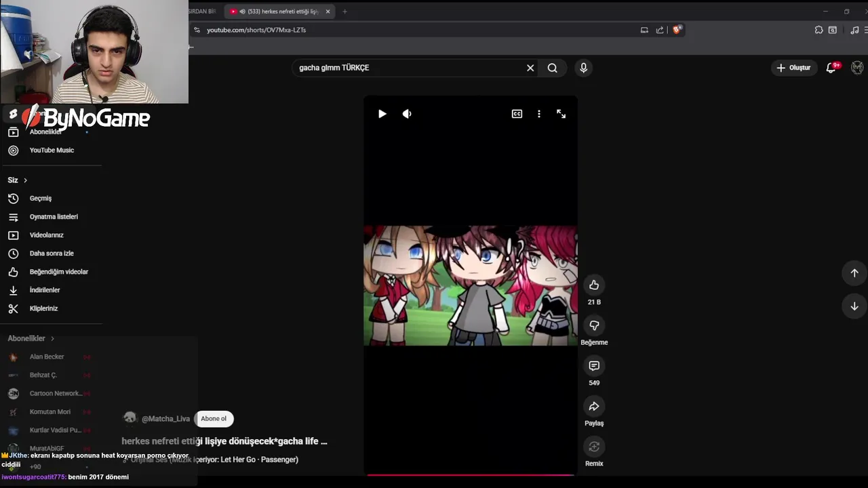
Task: Go to the next short down arrow
Action: click(854, 306)
